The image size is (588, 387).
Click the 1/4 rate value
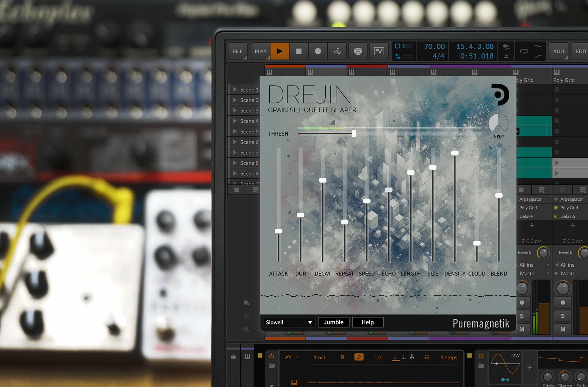[x=378, y=357]
